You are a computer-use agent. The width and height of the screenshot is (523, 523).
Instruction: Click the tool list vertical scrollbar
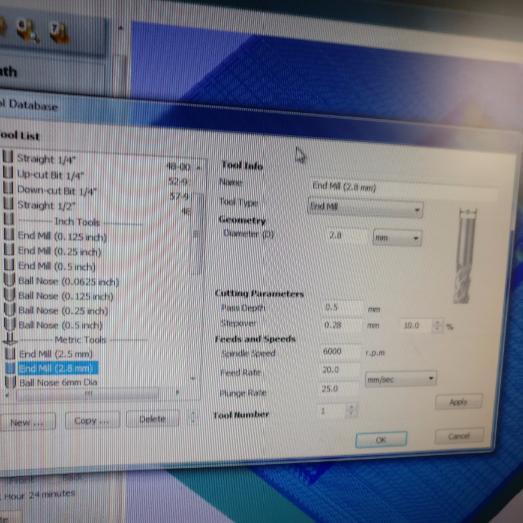click(x=198, y=233)
